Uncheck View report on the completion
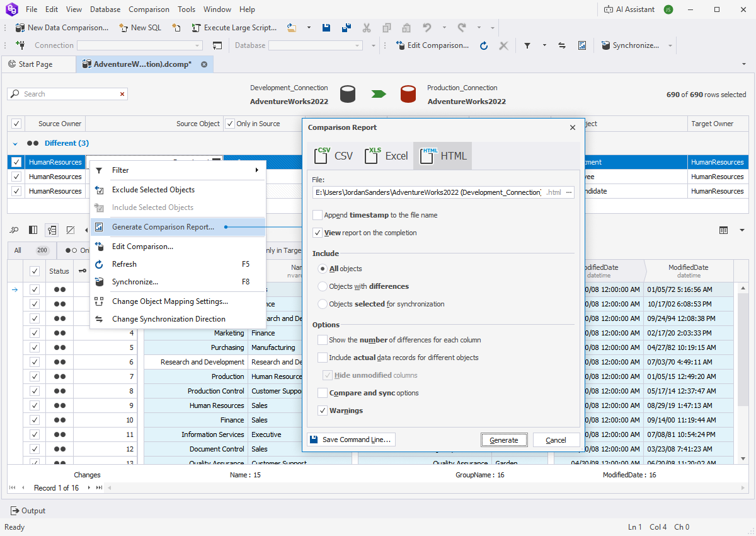 click(318, 233)
